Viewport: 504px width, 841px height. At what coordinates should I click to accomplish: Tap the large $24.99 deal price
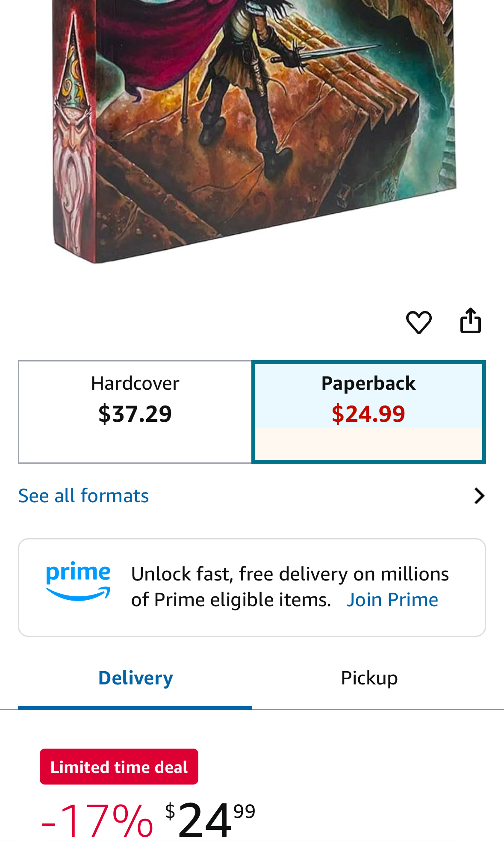coord(210,820)
